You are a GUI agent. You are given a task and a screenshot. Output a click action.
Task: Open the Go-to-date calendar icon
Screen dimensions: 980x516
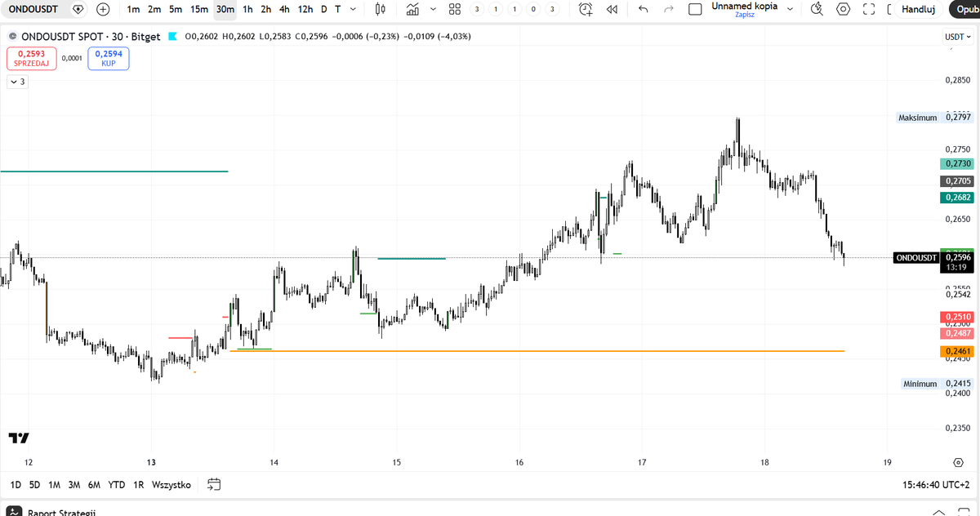pyautogui.click(x=214, y=484)
